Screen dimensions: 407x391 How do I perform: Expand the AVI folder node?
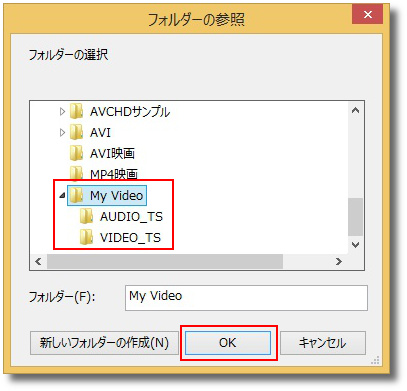62,133
